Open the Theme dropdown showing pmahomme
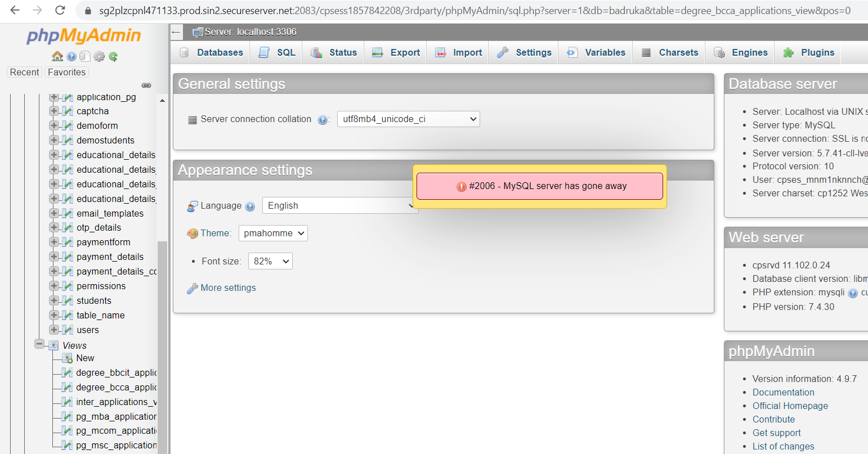Viewport: 868px width, 454px height. pyautogui.click(x=273, y=233)
